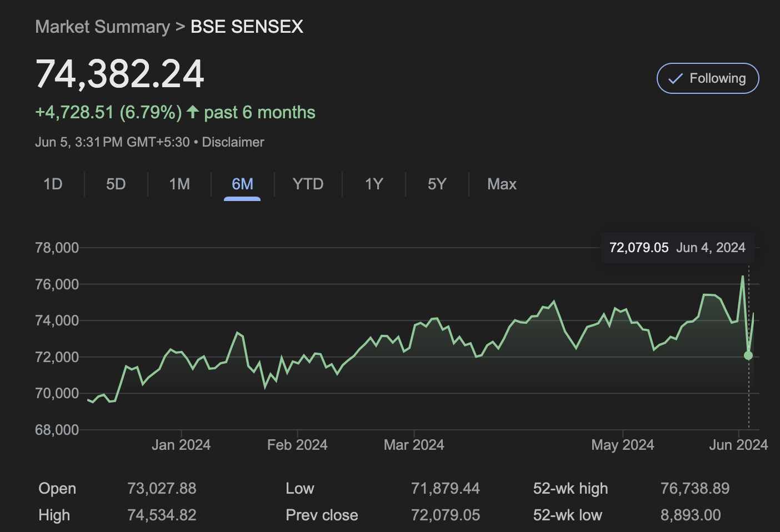
Task: Switch to the 1D range tab
Action: click(53, 184)
